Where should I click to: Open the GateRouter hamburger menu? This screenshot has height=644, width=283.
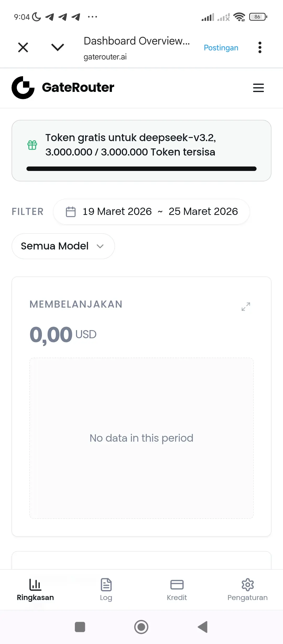(x=258, y=88)
